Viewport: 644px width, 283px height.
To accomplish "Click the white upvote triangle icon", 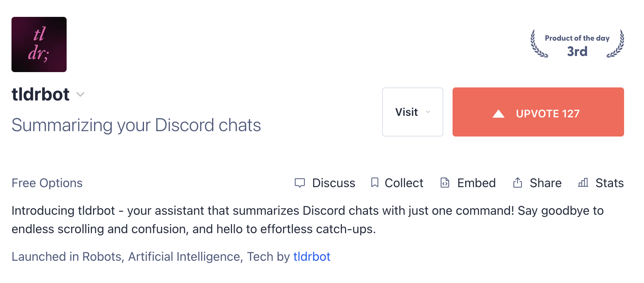I will pyautogui.click(x=498, y=114).
